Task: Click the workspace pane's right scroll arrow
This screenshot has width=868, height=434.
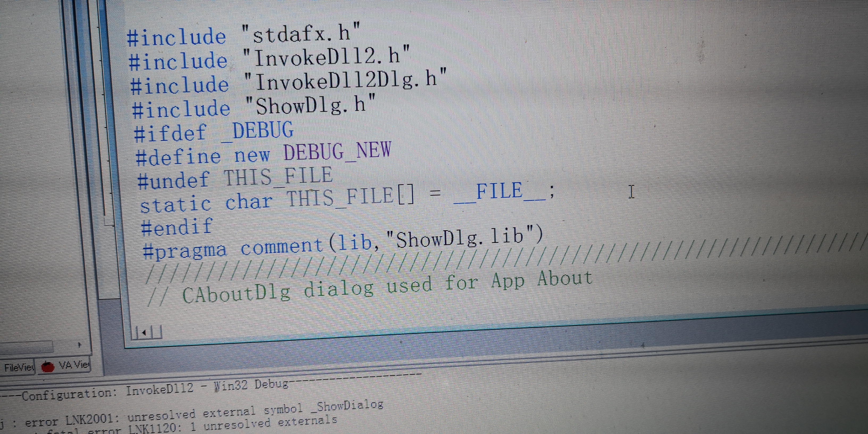Action: click(x=80, y=345)
